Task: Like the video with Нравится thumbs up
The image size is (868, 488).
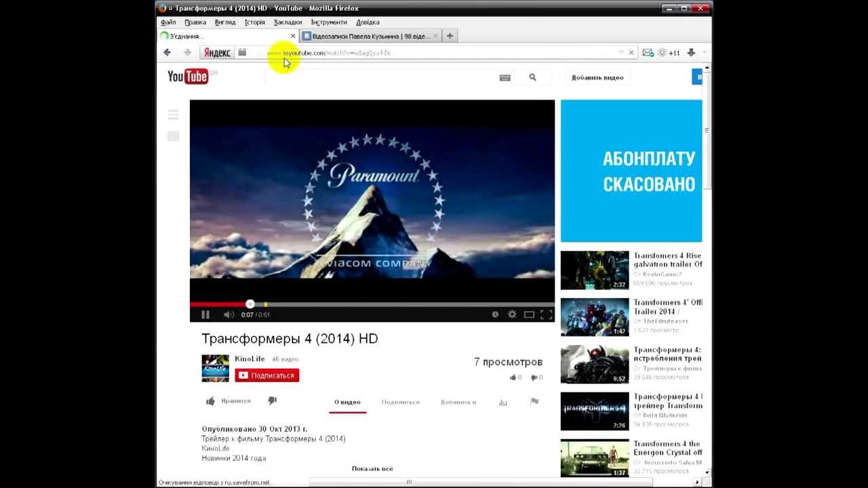Action: [x=229, y=401]
